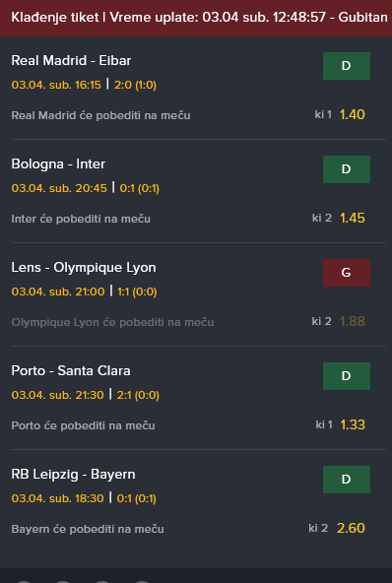Open the Bologna - Inter match title
Screen dimensions: 392x583
coord(58,163)
